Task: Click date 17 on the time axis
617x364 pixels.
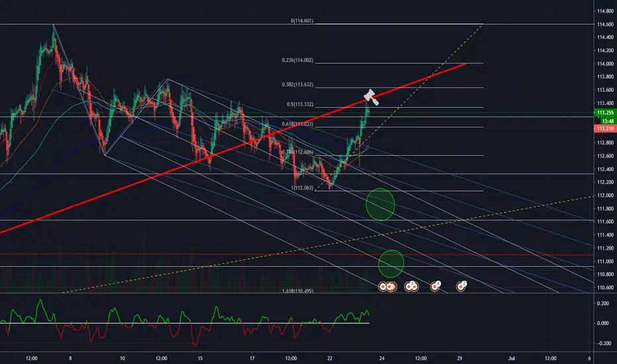Action: point(252,358)
